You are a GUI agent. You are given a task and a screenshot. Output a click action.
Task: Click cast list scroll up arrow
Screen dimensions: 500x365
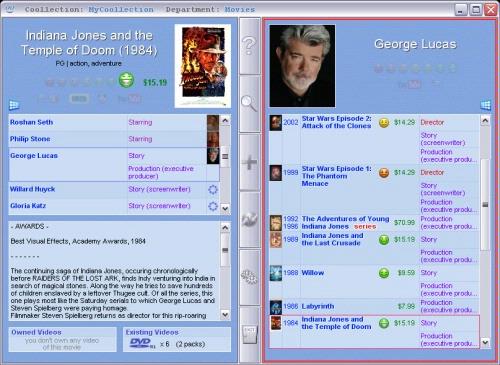click(x=225, y=120)
